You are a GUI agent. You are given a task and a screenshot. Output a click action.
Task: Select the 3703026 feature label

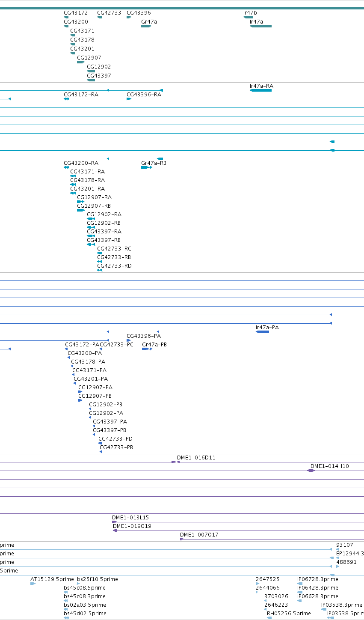[276, 596]
